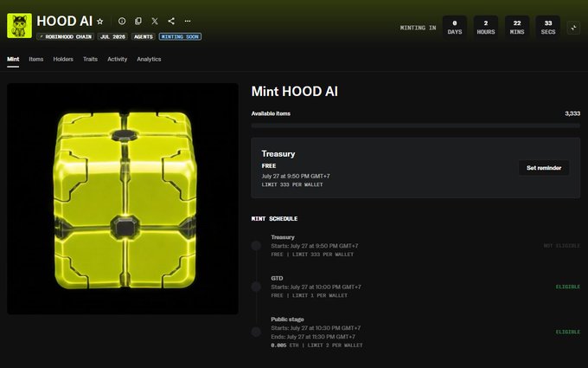This screenshot has width=588, height=368.
Task: Select the GTD stage marker in schedule
Action: pyautogui.click(x=256, y=287)
